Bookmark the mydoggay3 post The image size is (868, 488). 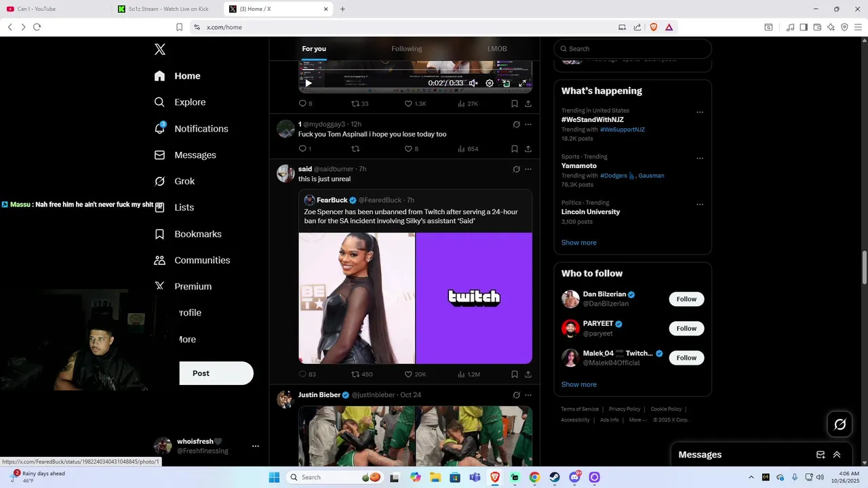pos(515,149)
